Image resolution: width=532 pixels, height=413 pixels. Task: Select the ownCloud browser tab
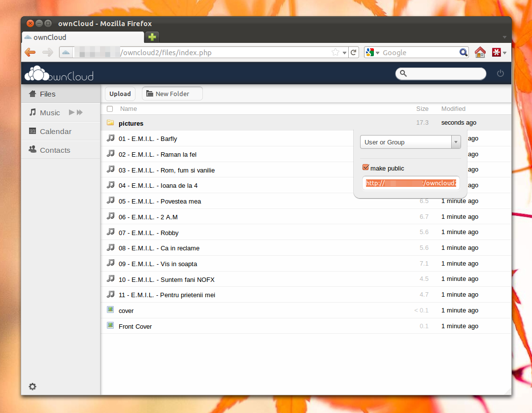tap(83, 37)
